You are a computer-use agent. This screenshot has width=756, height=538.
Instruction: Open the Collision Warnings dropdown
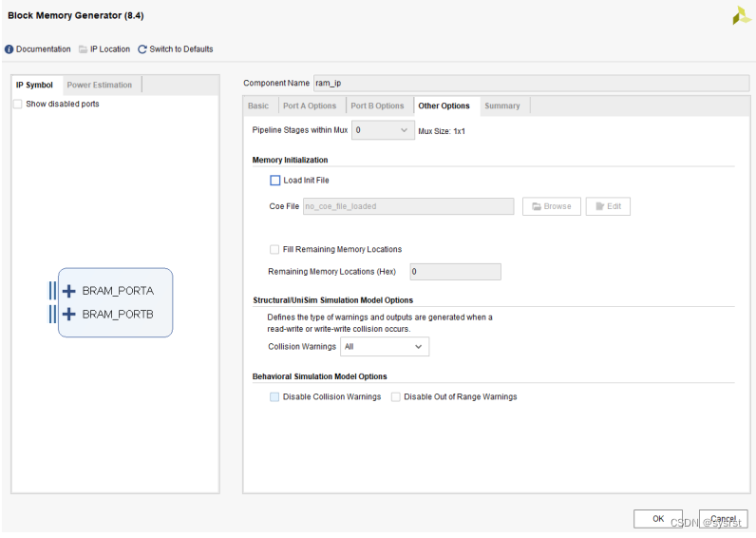pos(385,347)
